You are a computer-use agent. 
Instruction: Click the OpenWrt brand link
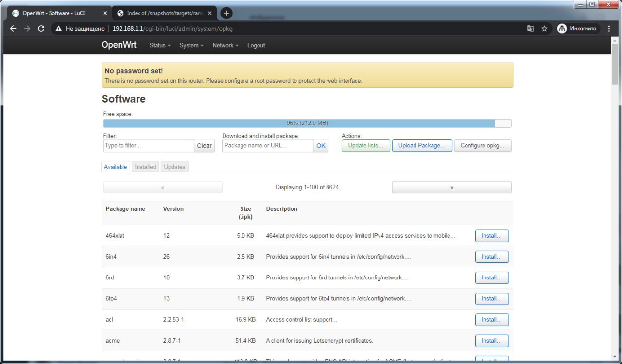click(x=119, y=45)
